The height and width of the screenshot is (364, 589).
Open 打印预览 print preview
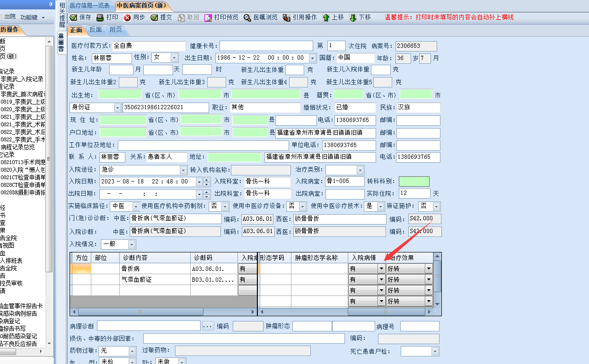[208, 17]
